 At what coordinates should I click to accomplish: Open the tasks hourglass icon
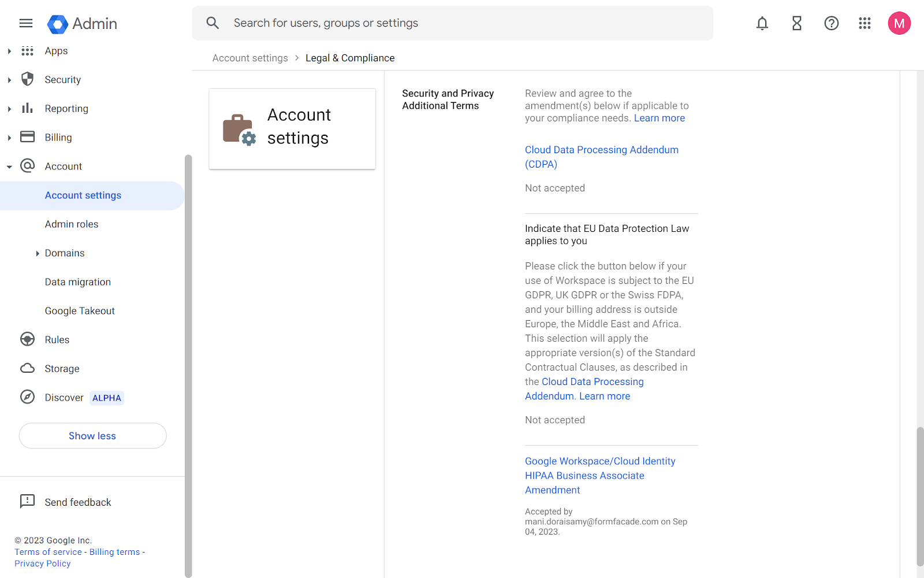coord(796,23)
